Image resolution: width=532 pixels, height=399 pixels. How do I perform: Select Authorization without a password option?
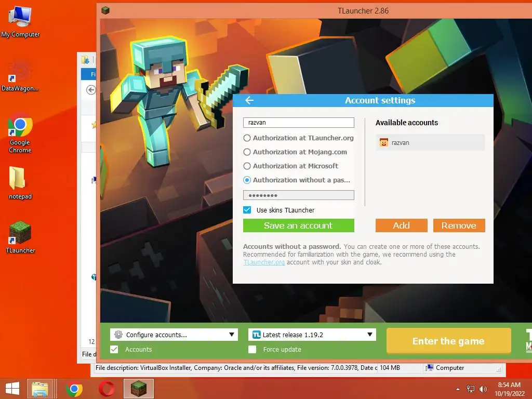click(297, 180)
